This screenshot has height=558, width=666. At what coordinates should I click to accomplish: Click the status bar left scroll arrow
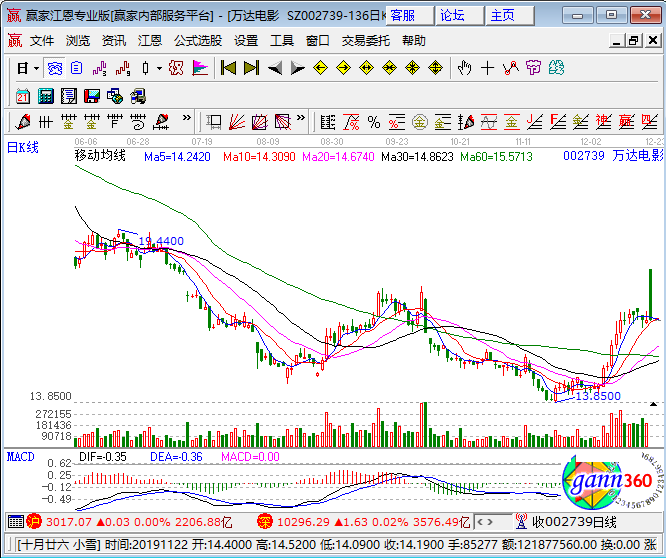(480, 522)
